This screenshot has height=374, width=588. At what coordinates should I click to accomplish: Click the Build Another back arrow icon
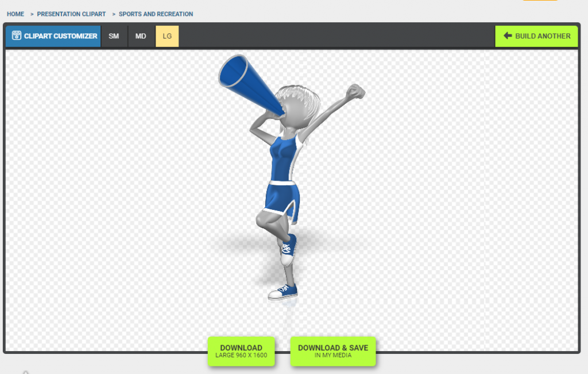tap(508, 36)
